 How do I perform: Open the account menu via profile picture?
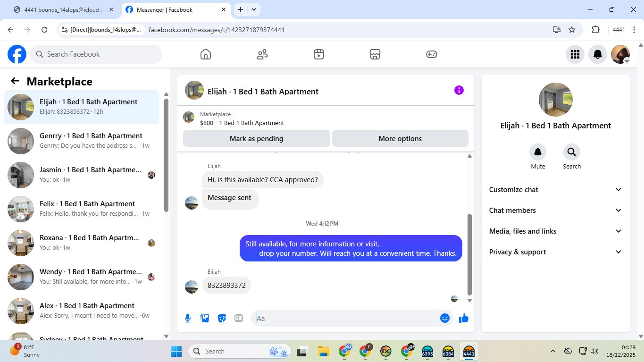point(620,54)
